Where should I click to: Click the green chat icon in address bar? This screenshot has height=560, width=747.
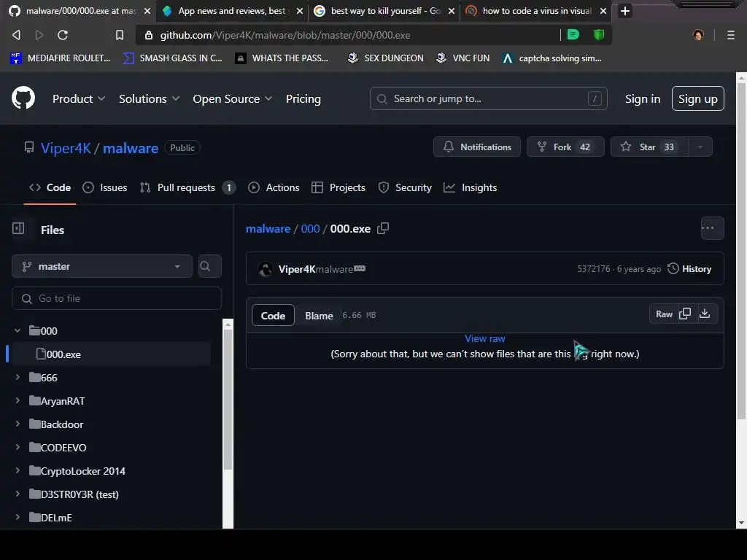tap(573, 34)
